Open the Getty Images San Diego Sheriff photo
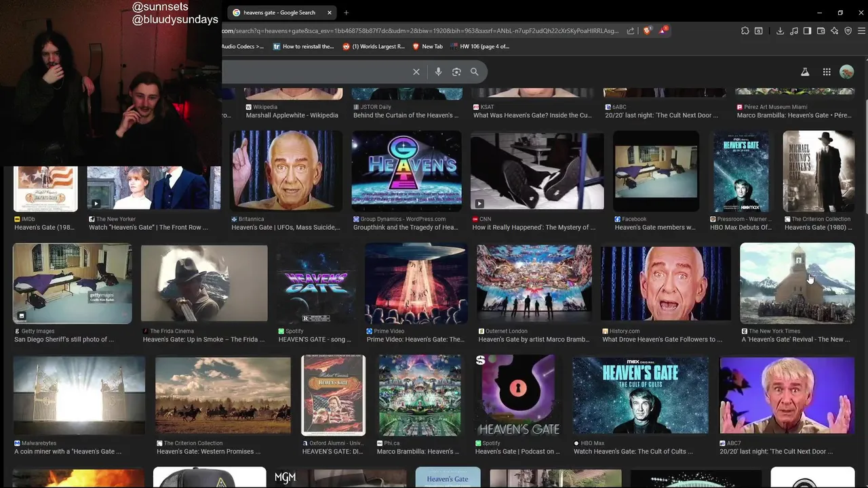 point(72,283)
